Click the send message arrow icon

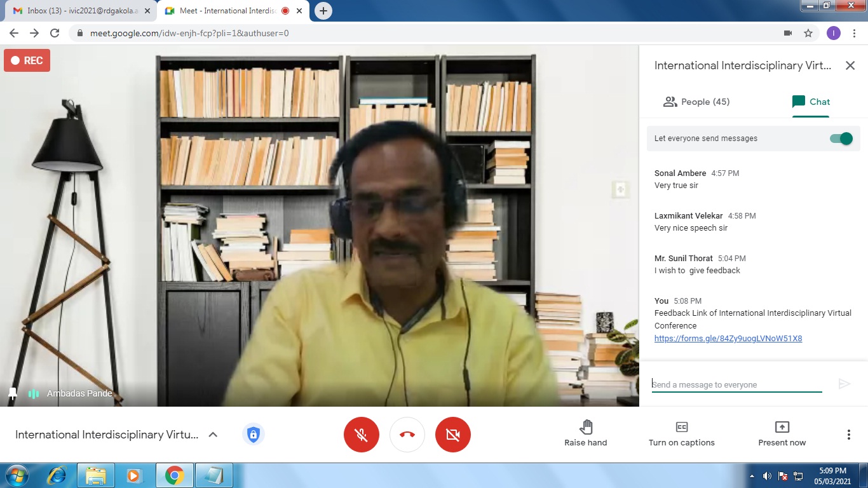coord(844,384)
